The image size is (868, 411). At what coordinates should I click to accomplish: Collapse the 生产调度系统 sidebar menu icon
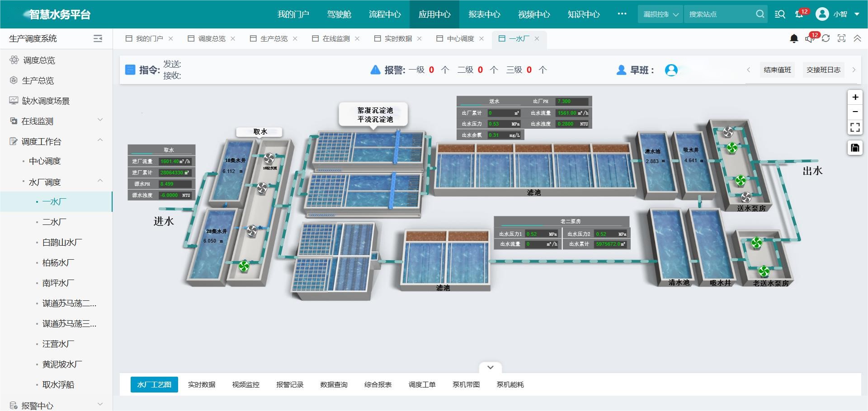click(98, 39)
